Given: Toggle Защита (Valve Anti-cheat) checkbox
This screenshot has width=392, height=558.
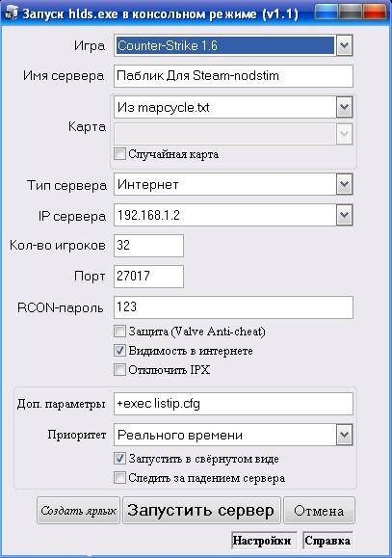Looking at the screenshot, I should coord(119,332).
